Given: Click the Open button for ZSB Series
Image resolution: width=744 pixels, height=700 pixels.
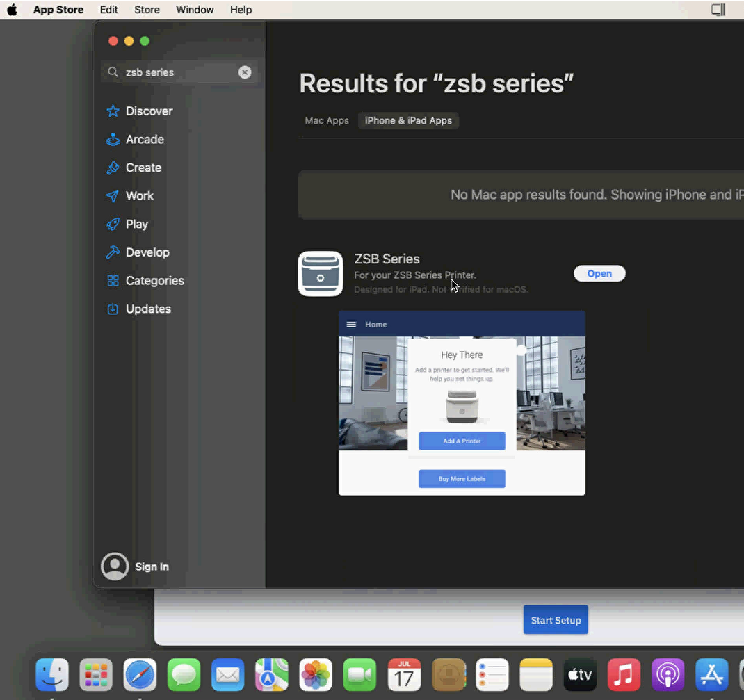Looking at the screenshot, I should pyautogui.click(x=599, y=274).
